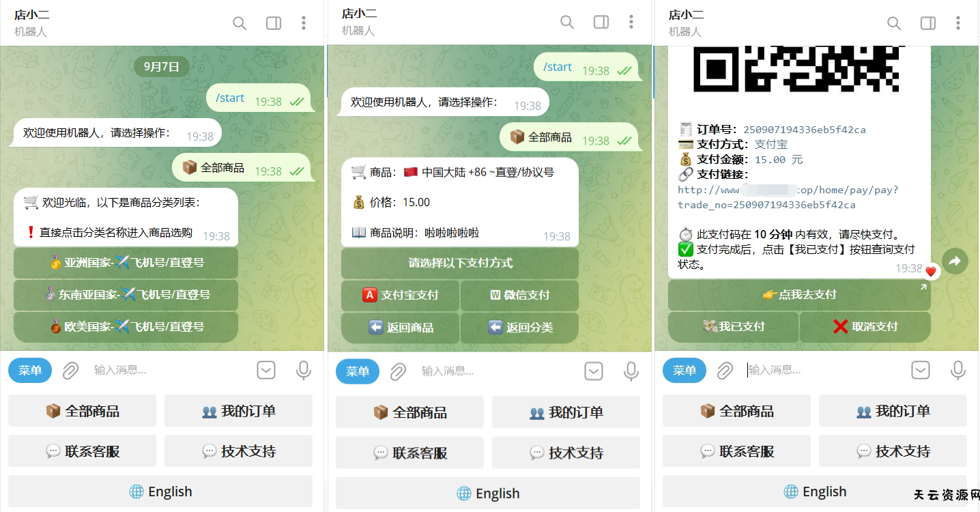Open the 菜单 bot menu button

coord(29,370)
